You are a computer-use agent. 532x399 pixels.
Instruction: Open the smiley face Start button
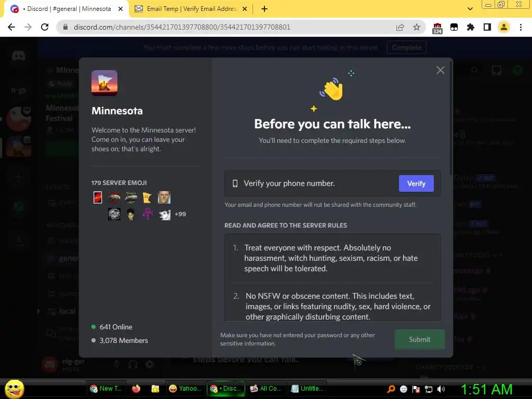14,389
